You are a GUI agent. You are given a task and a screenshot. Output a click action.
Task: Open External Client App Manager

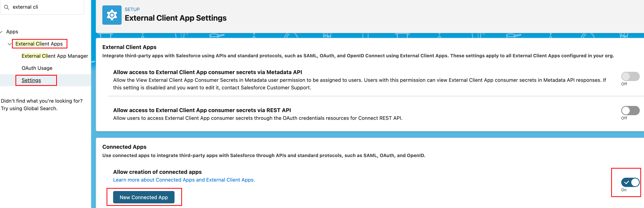point(55,56)
